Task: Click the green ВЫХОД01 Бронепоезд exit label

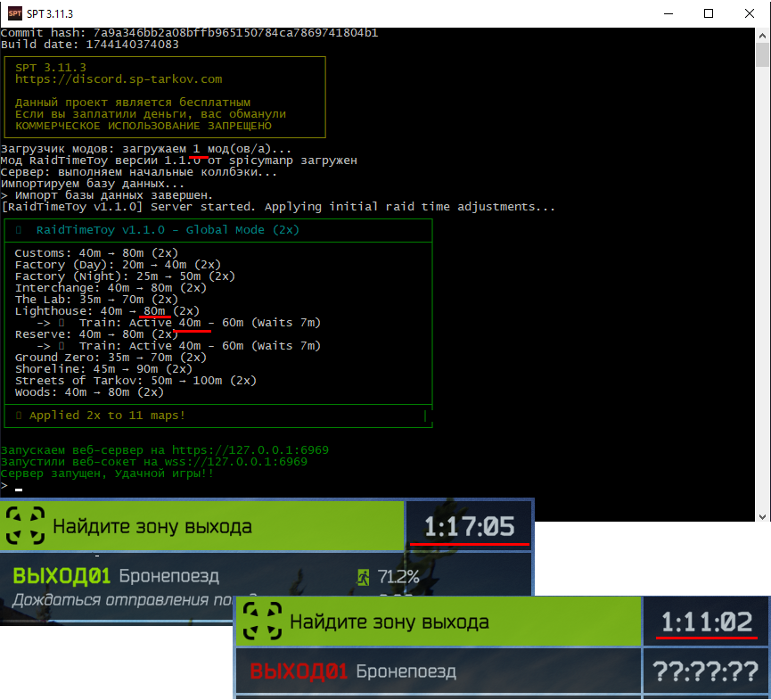Action: (x=116, y=575)
